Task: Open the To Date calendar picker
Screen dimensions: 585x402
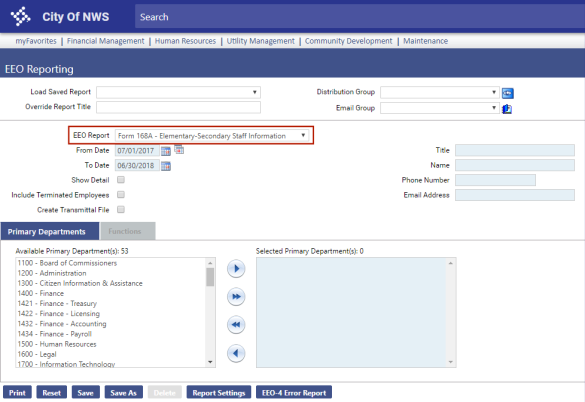Action: pos(166,166)
